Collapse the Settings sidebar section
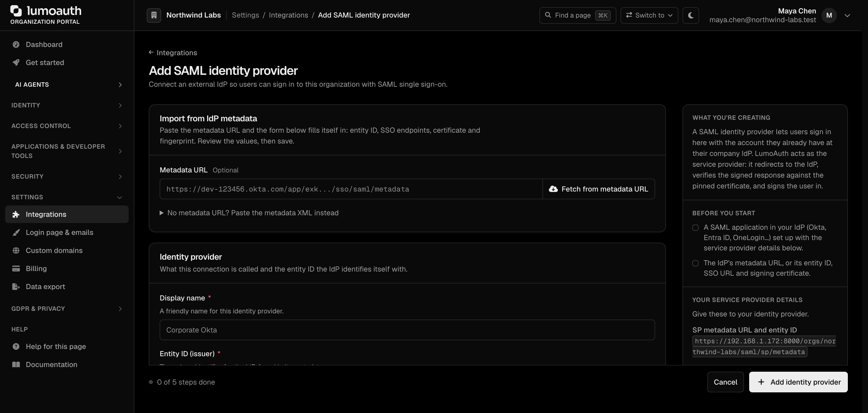The width and height of the screenshot is (868, 413). click(67, 197)
